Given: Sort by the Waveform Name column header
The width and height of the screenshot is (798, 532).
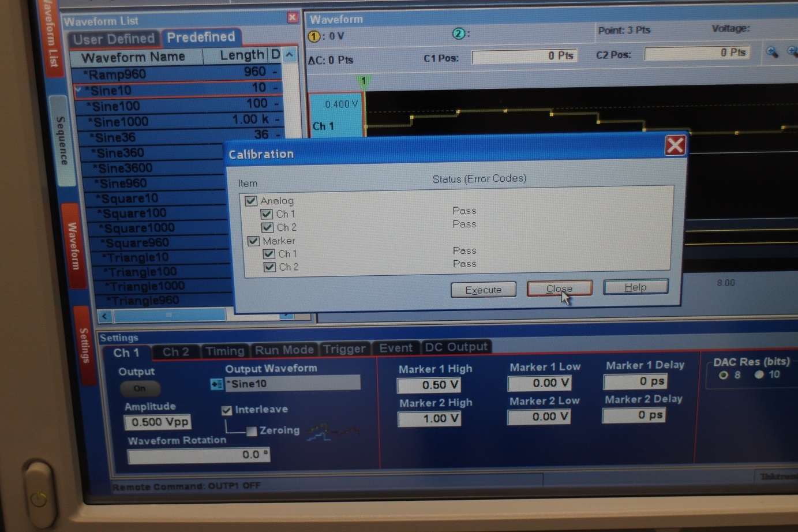Looking at the screenshot, I should (x=136, y=57).
